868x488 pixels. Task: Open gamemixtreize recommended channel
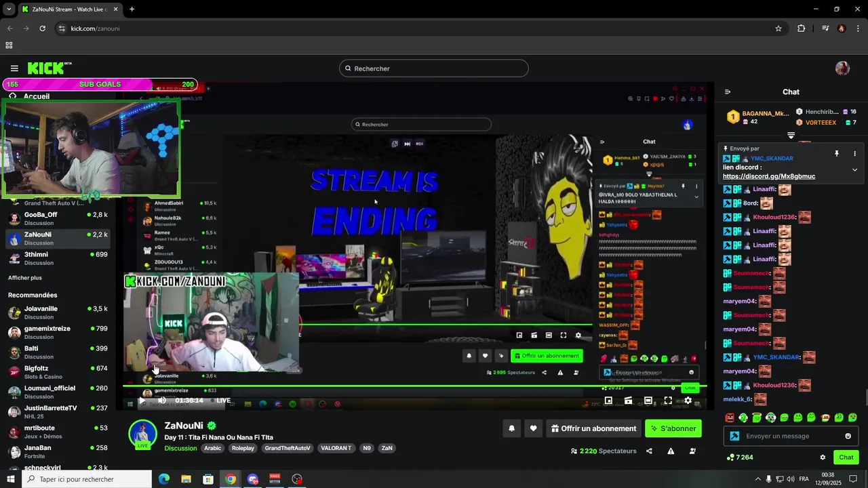[x=57, y=332]
